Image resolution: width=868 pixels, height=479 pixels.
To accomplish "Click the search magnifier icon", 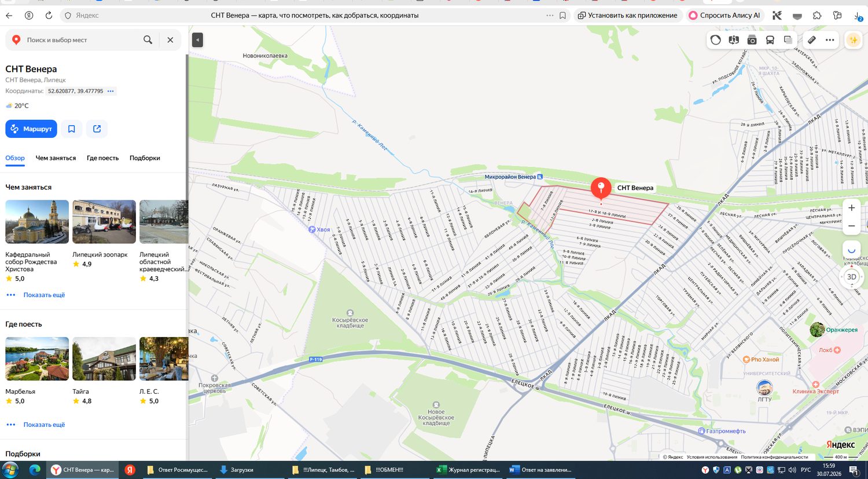I will pyautogui.click(x=148, y=40).
